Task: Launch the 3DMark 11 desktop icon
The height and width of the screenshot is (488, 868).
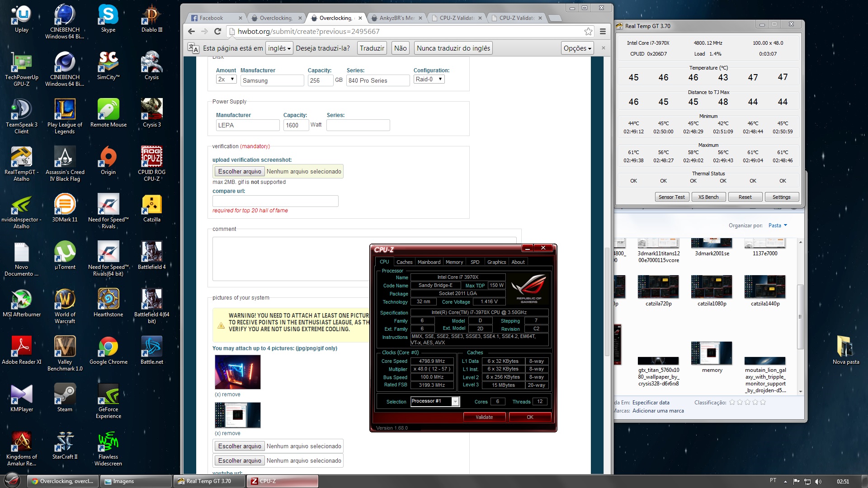Action: 65,208
